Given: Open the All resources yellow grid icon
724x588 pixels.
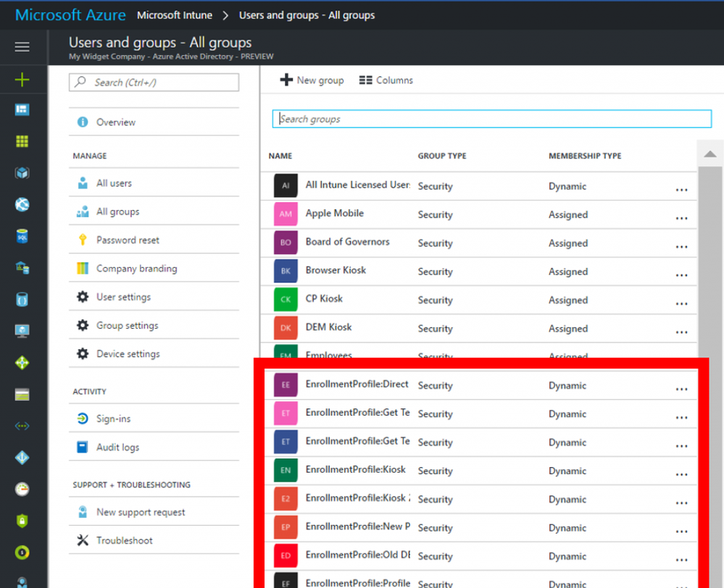Looking at the screenshot, I should (x=22, y=140).
